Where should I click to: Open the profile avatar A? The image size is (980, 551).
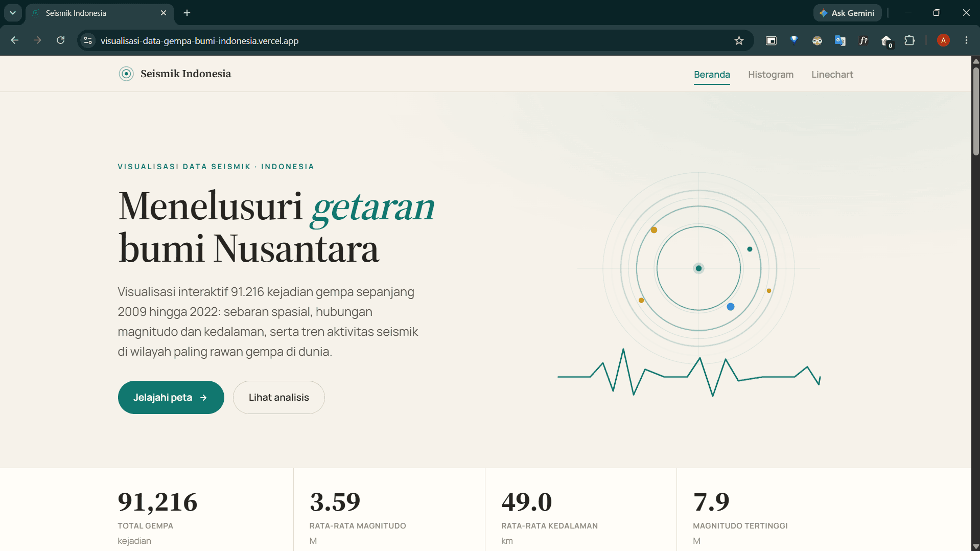[943, 40]
